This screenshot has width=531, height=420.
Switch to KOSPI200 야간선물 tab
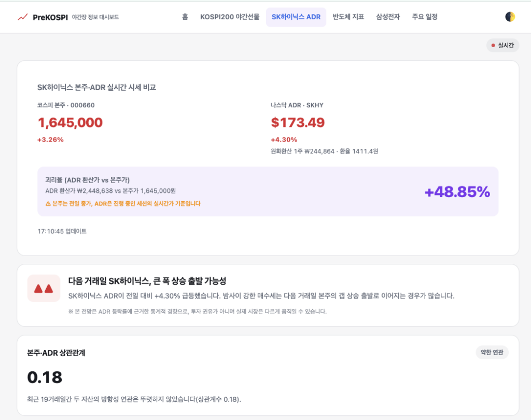[230, 17]
